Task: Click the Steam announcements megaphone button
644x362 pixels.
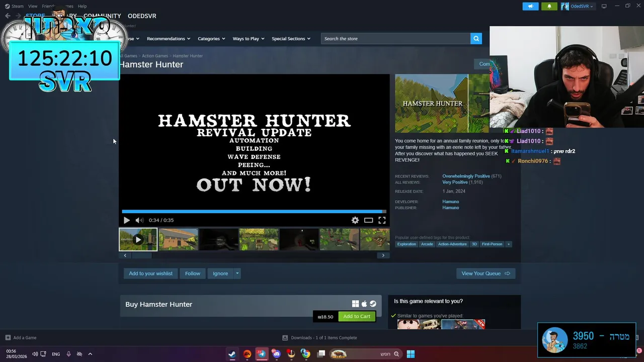Action: (530, 6)
